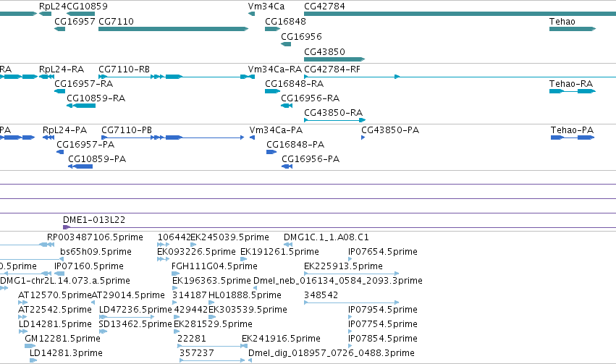The width and height of the screenshot is (616, 364).
Task: Click the Tehao-RA transcript glyph
Action: coord(573,91)
